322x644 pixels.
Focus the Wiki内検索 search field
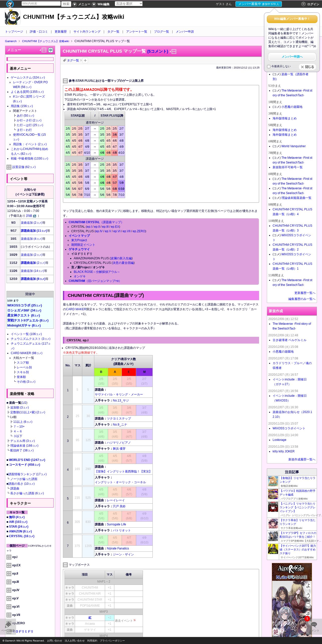tap(41, 4)
